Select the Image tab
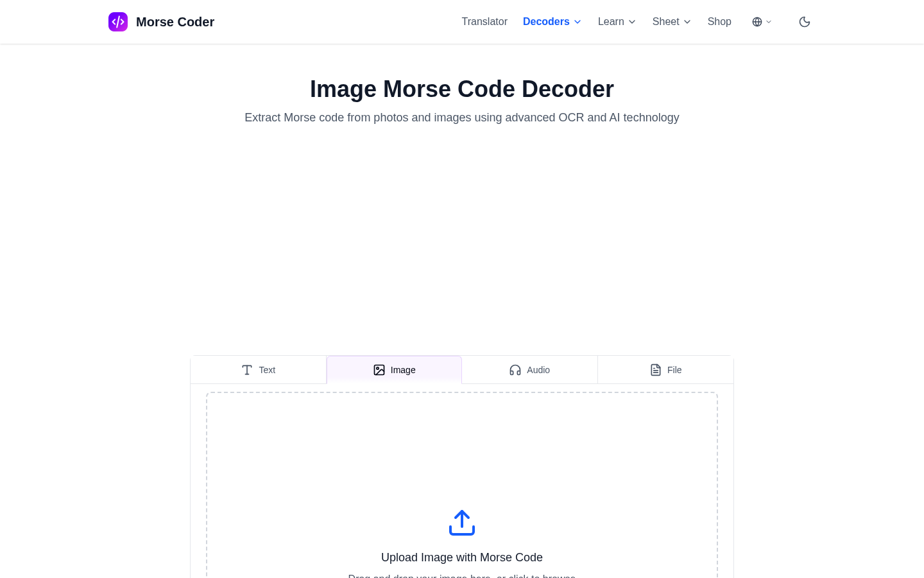924x578 pixels. point(394,370)
